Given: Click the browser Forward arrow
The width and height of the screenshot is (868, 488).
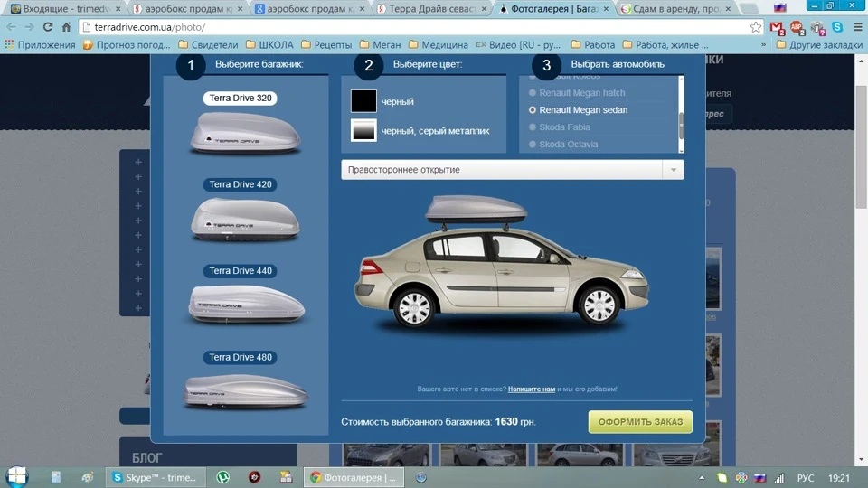Looking at the screenshot, I should pyautogui.click(x=29, y=27).
